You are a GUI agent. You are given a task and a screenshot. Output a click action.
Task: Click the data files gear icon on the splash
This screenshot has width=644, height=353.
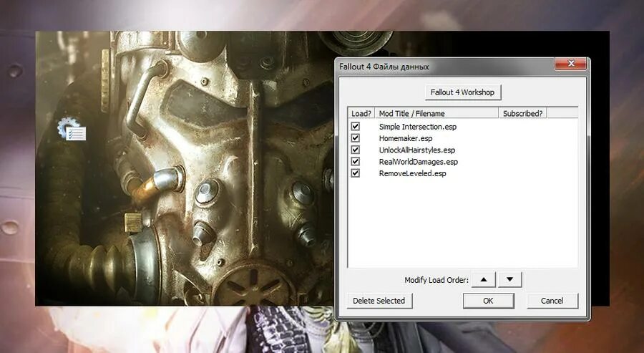72,129
